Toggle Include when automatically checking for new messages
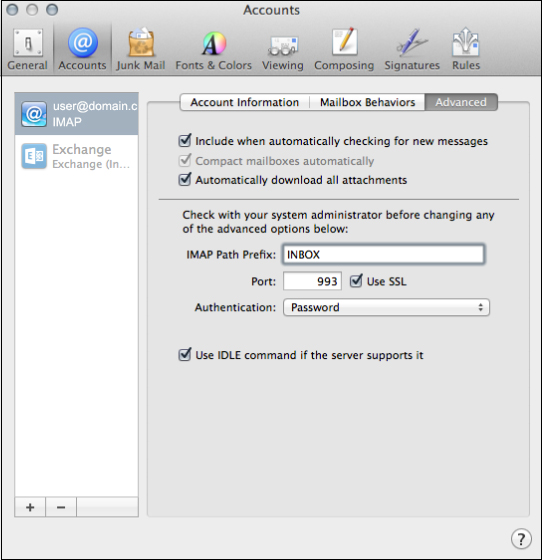 point(185,141)
